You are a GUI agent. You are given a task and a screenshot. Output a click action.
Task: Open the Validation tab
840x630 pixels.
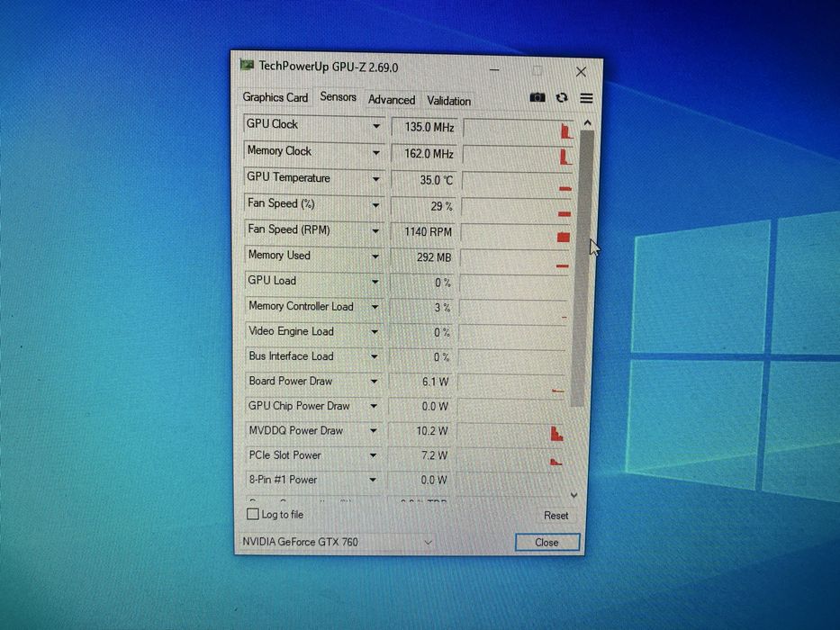pyautogui.click(x=449, y=101)
